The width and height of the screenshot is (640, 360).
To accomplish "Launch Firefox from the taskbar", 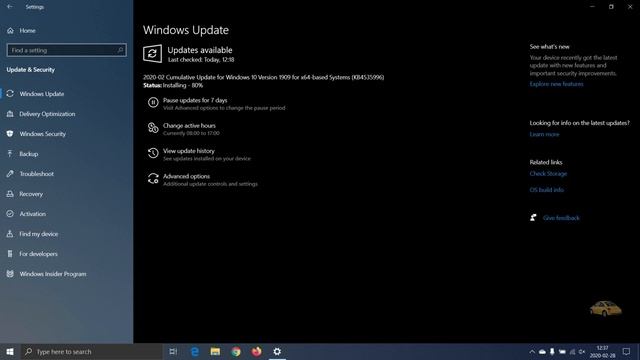I will click(x=256, y=351).
